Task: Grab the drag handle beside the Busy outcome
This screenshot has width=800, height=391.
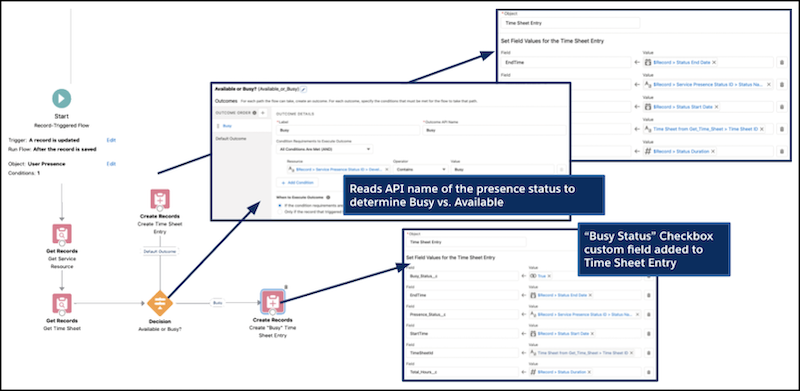Action: pyautogui.click(x=217, y=126)
